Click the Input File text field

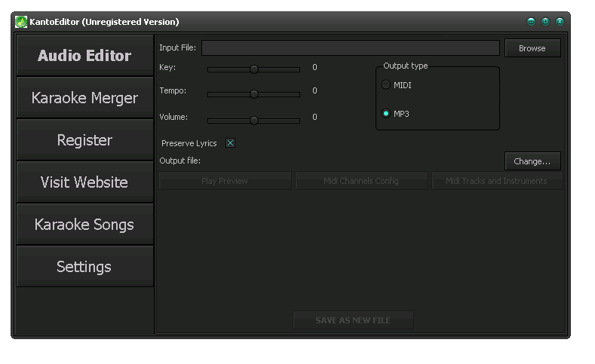pyautogui.click(x=350, y=48)
